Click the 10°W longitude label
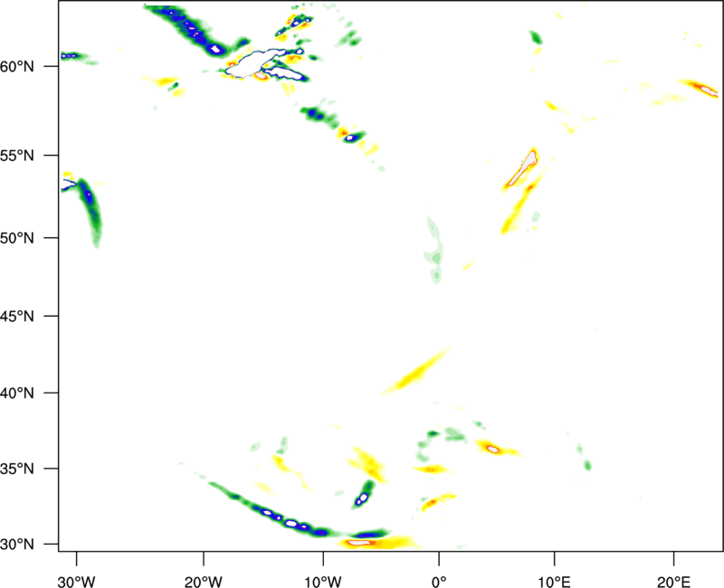724x588 pixels. [323, 582]
